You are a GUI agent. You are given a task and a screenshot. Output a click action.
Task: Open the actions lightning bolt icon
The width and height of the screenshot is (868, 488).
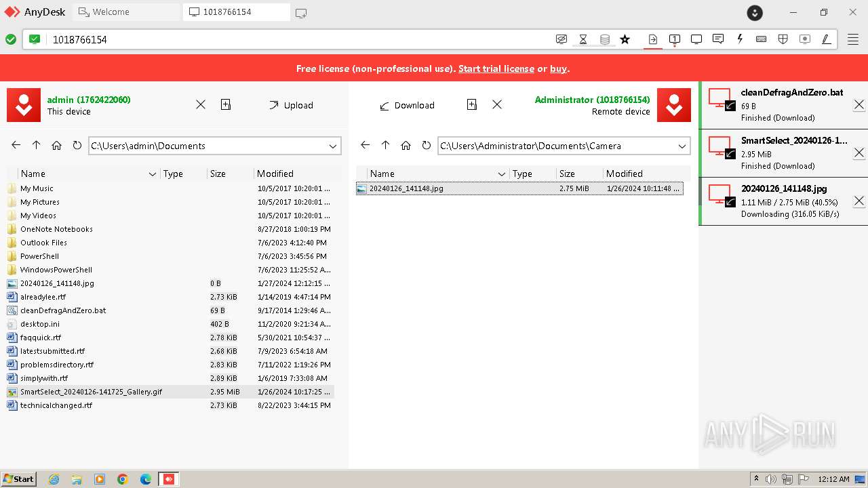point(740,39)
